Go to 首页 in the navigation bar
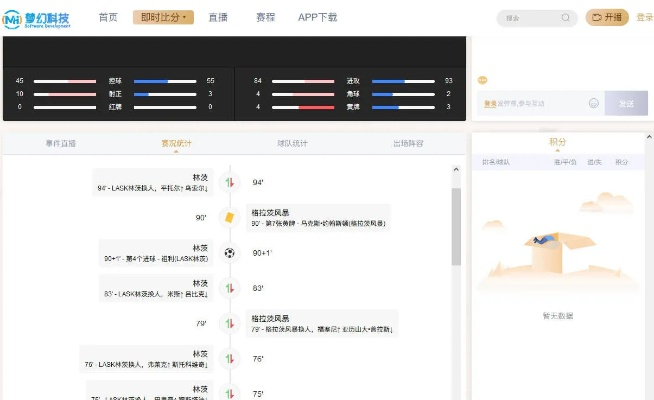This screenshot has height=400, width=654. point(108,17)
